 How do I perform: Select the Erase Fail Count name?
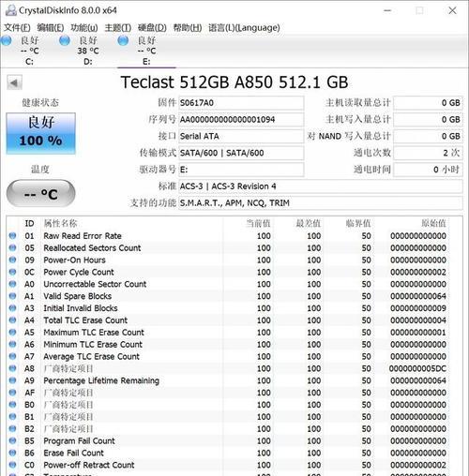coord(73,453)
